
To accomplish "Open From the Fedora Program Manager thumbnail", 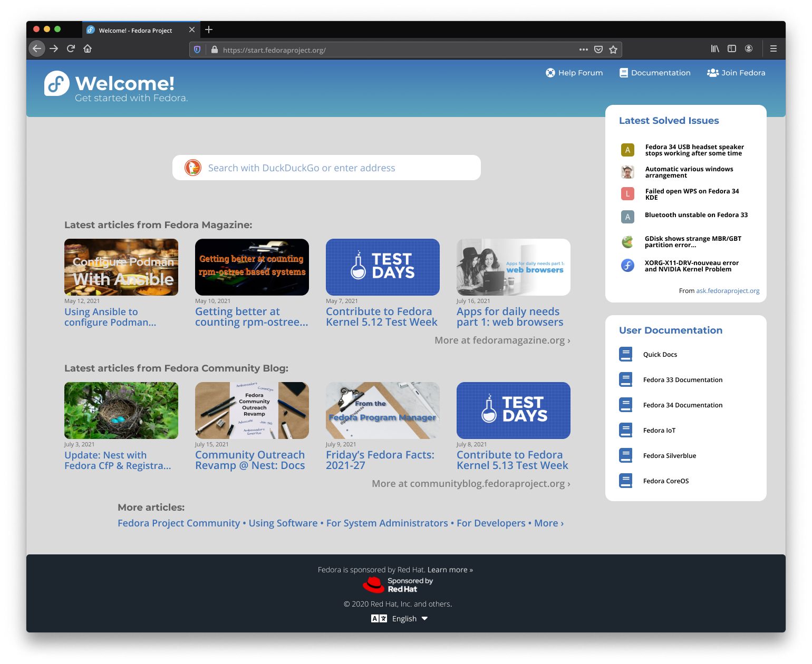I will click(x=383, y=411).
